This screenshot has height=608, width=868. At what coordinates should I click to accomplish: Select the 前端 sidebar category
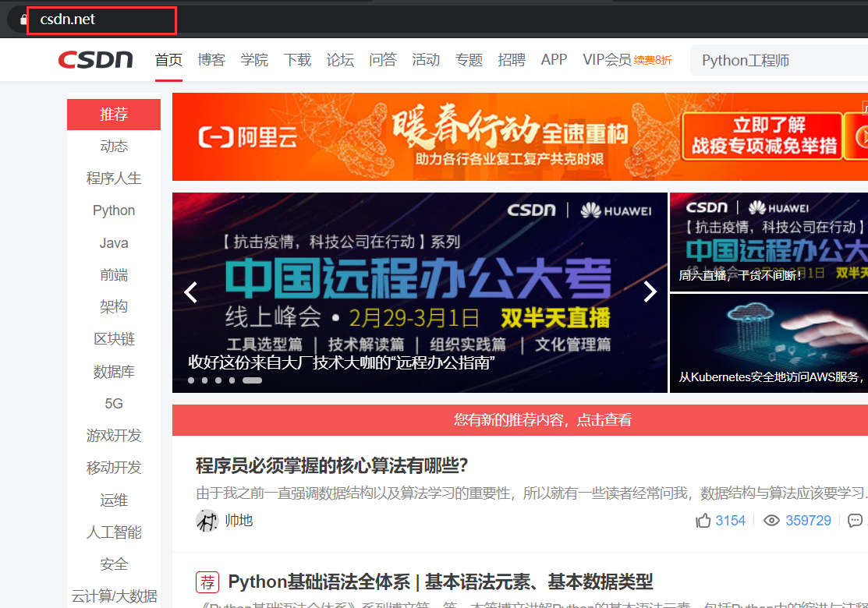(114, 275)
